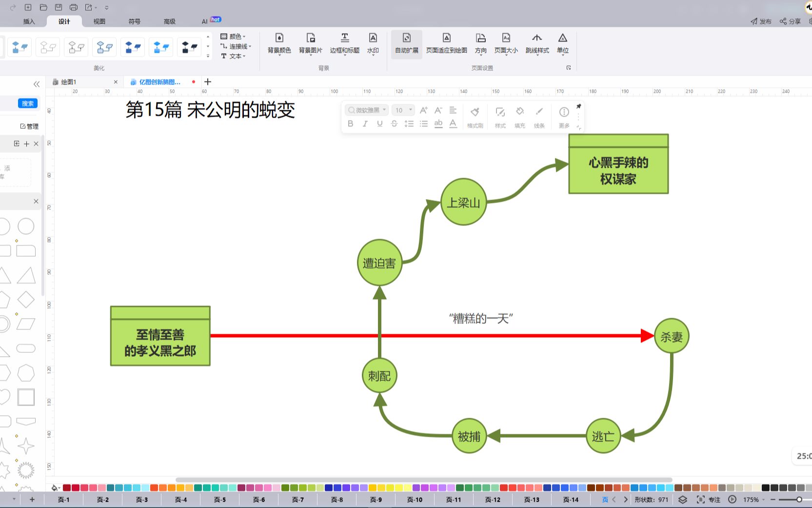Viewport: 812px width, 508px height.
Task: Toggle italic formatting
Action: 365,124
